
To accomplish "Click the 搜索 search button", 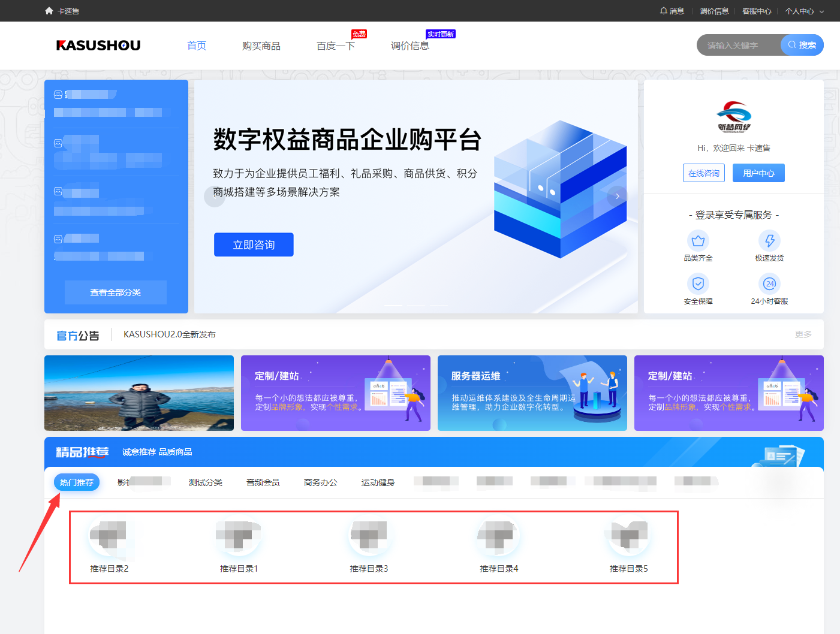I will point(802,45).
